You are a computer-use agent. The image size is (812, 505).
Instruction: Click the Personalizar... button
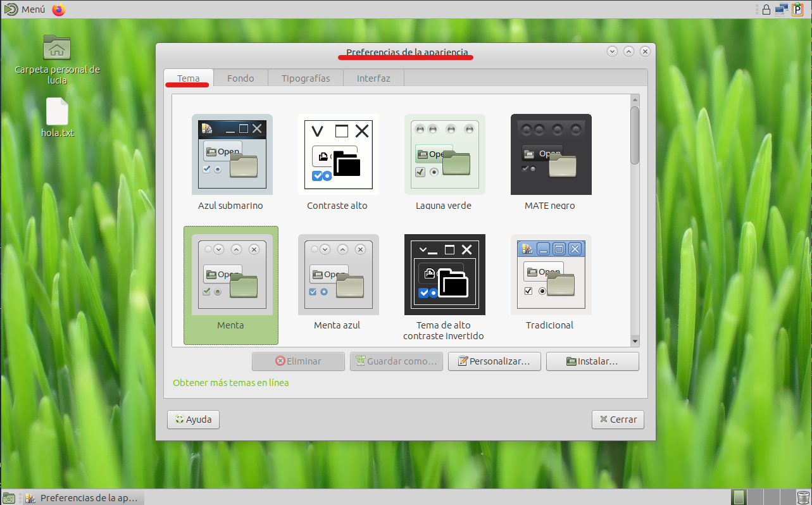pyautogui.click(x=494, y=361)
